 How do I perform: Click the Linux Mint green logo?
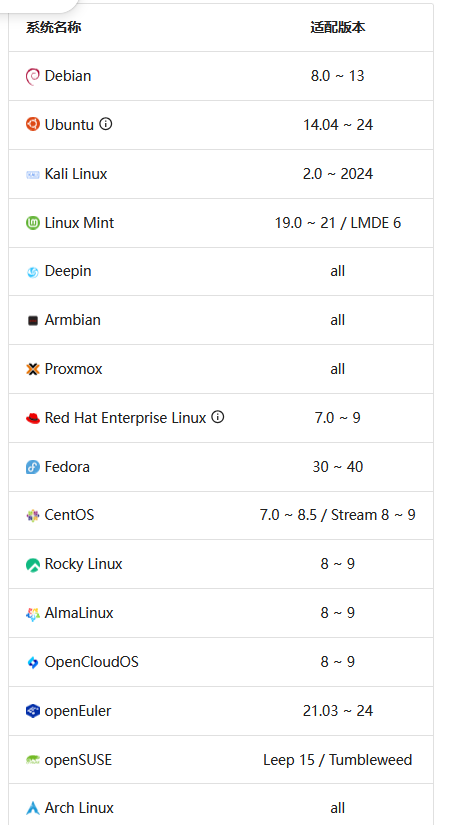click(33, 223)
